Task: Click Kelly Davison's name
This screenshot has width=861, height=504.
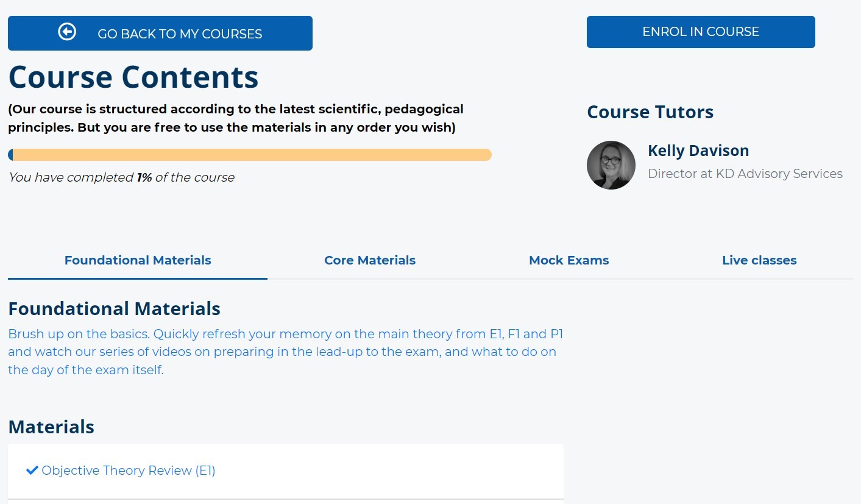Action: point(698,150)
